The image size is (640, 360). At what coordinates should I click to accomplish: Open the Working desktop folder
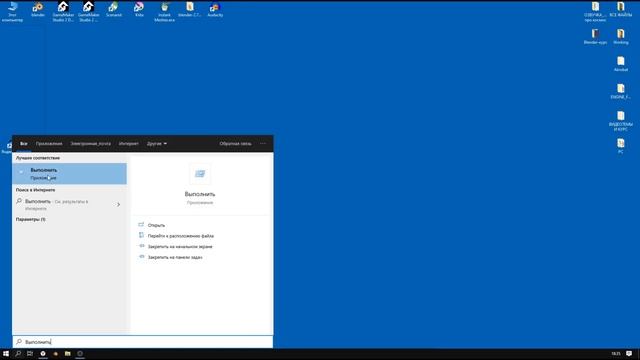pos(620,36)
